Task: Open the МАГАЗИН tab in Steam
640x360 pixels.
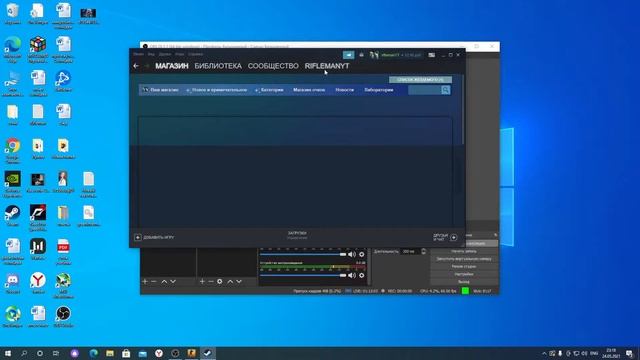Action: point(172,66)
